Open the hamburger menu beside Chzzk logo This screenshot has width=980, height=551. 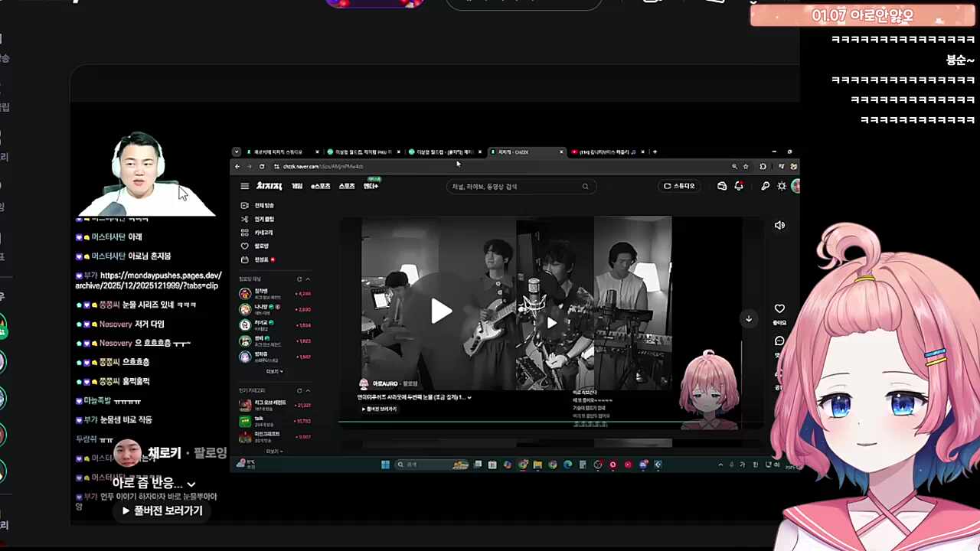pyautogui.click(x=244, y=186)
